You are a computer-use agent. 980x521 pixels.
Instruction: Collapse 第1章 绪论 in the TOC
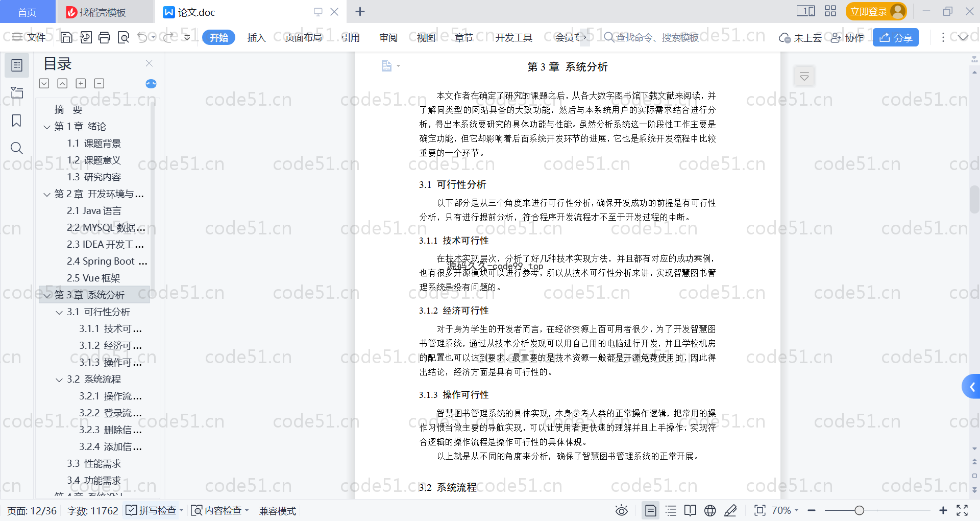tap(47, 127)
